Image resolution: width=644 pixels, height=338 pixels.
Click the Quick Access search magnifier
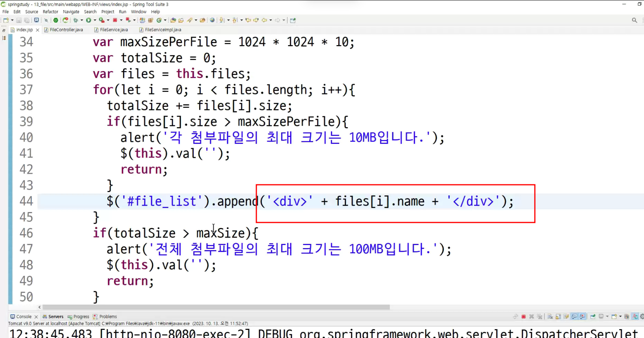click(634, 20)
